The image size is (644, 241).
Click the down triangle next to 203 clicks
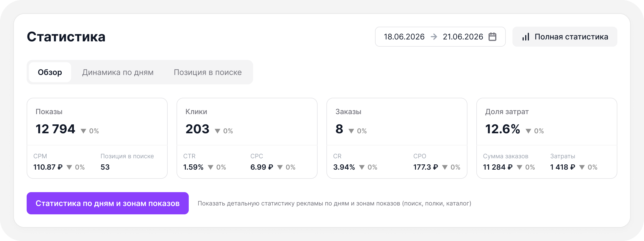(217, 131)
